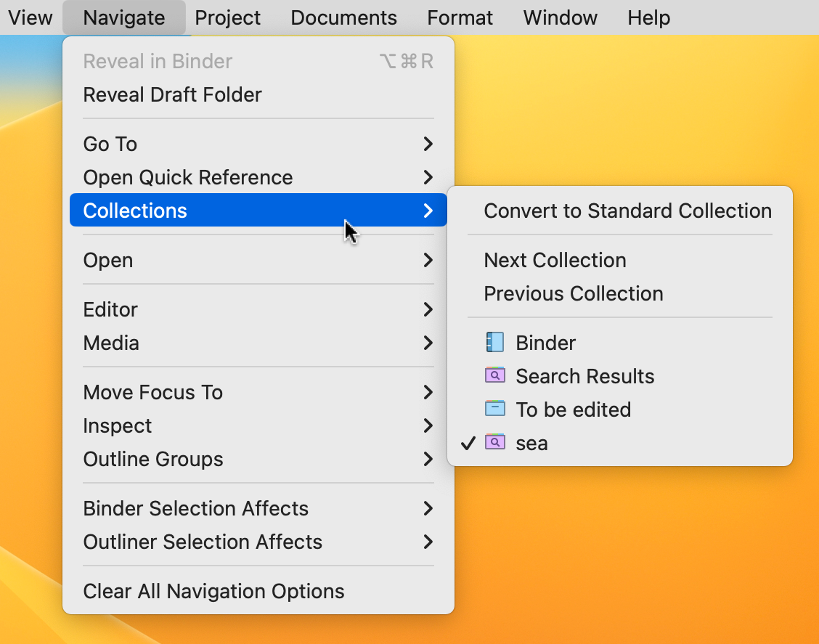Click the Search Results magnifier icon

coord(494,376)
